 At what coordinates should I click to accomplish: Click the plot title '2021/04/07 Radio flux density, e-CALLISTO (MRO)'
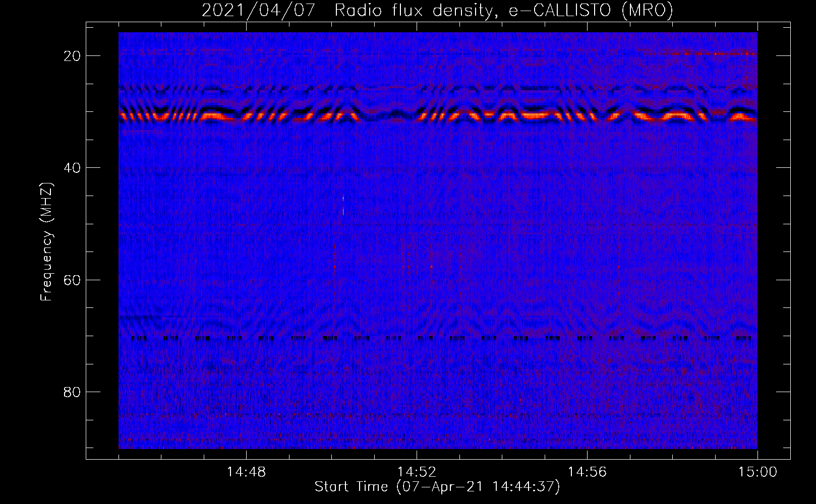pyautogui.click(x=437, y=11)
